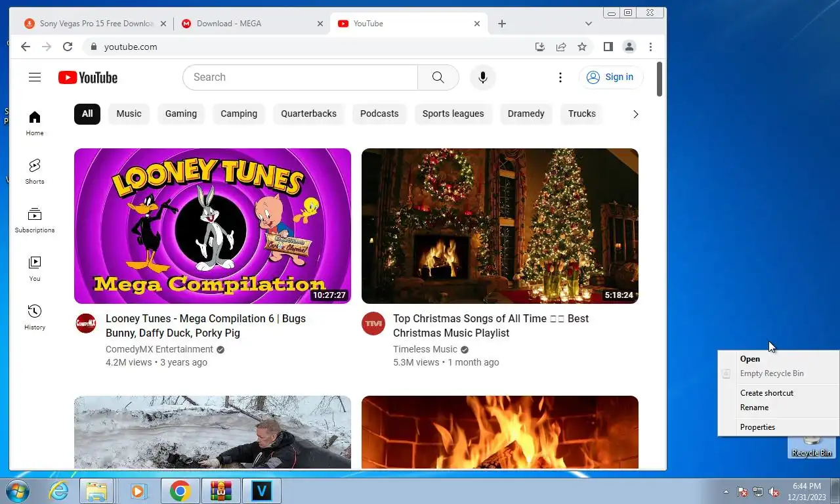Open Chrome tab search dropdown
Screen dimensions: 840x504
589,24
